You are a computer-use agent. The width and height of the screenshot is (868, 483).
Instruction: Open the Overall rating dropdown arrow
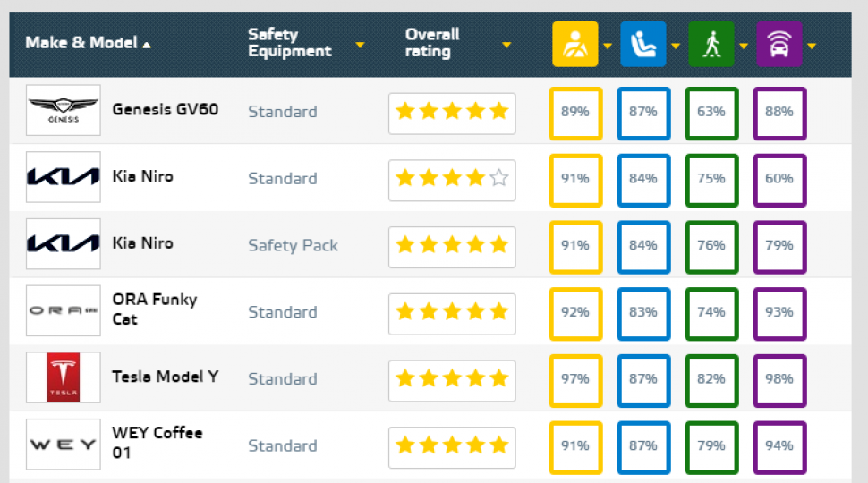coord(506,45)
